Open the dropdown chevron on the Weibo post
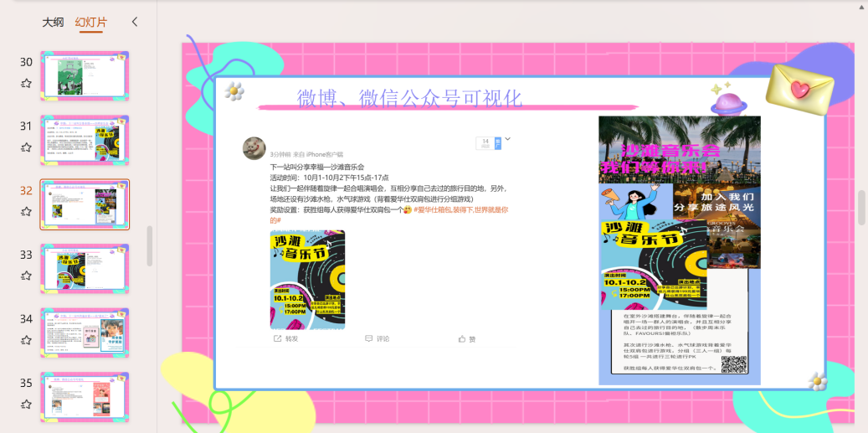Viewport: 868px width, 433px height. tap(507, 139)
